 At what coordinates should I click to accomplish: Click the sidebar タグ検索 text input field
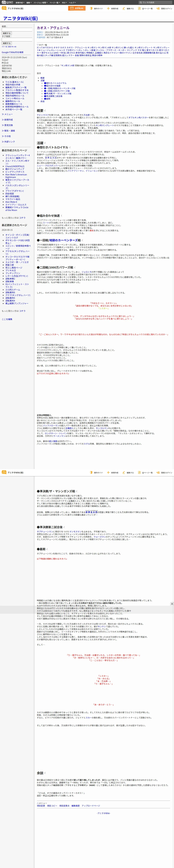point(17,39)
